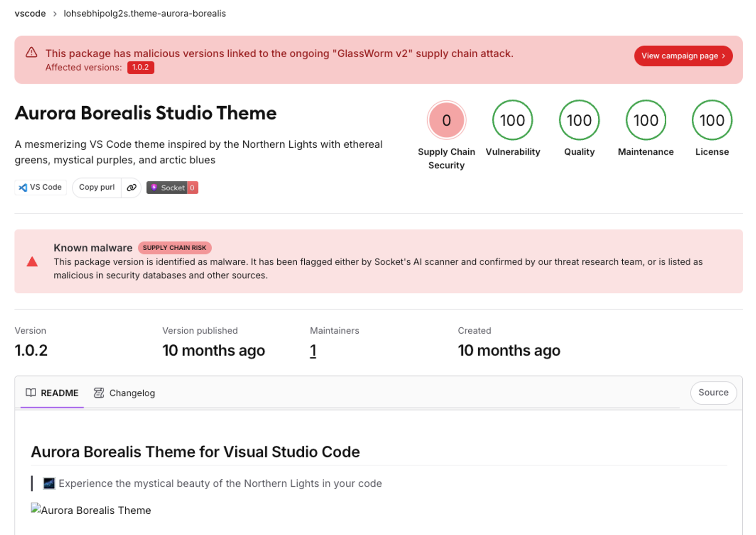Click the Created 10 months ago value
The height and width of the screenshot is (535, 756).
509,350
